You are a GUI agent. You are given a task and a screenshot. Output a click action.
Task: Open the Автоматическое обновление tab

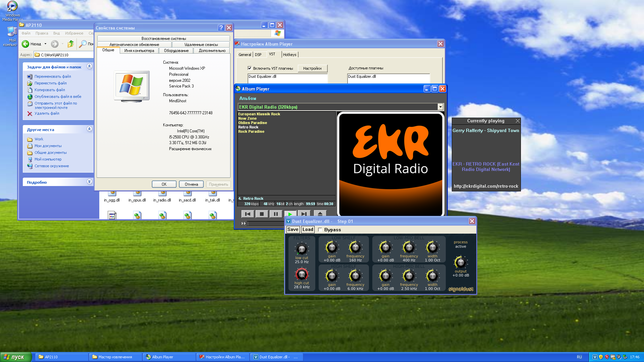(134, 45)
